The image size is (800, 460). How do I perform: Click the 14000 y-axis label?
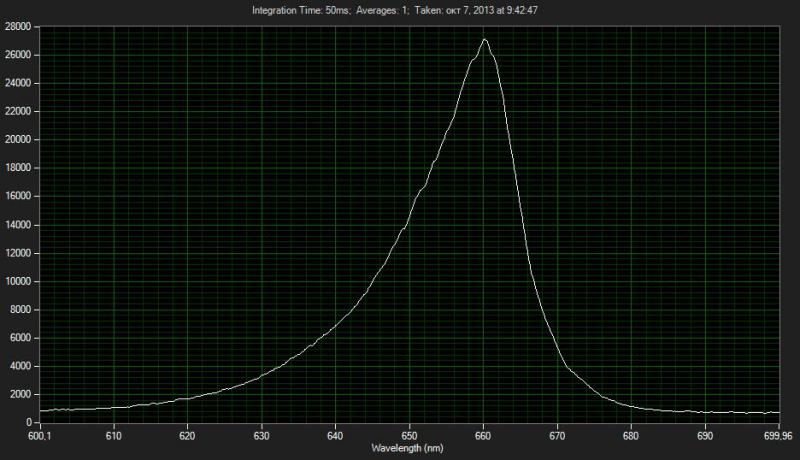pyautogui.click(x=19, y=225)
